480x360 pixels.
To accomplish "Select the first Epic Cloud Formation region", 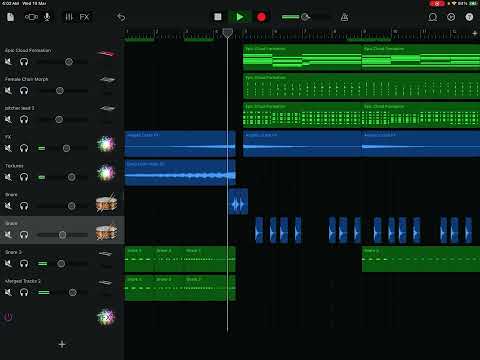I will coord(302,57).
